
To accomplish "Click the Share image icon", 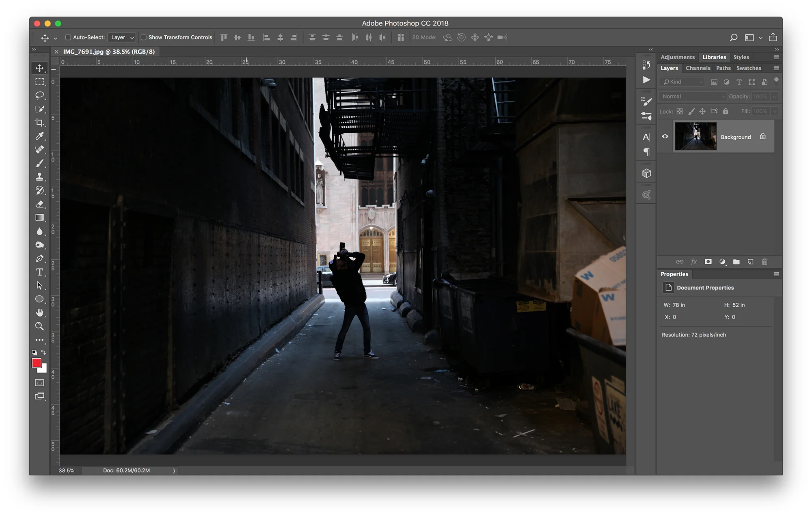I will (x=773, y=37).
